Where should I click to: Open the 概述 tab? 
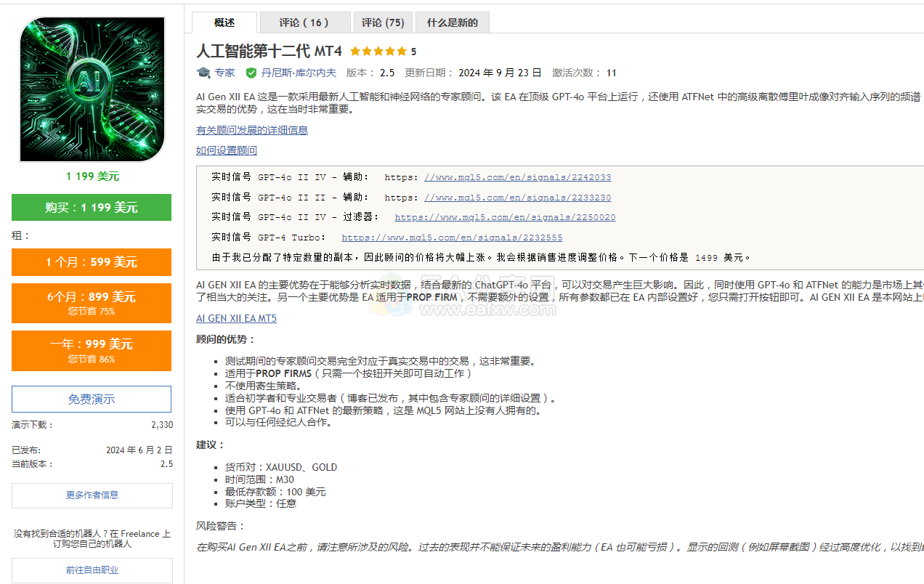coord(224,23)
